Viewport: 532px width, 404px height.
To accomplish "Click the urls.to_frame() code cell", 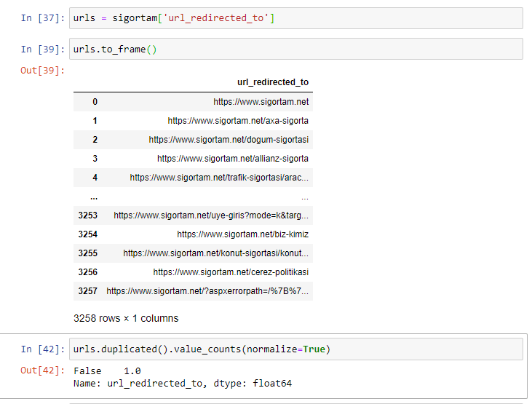I will click(x=296, y=49).
